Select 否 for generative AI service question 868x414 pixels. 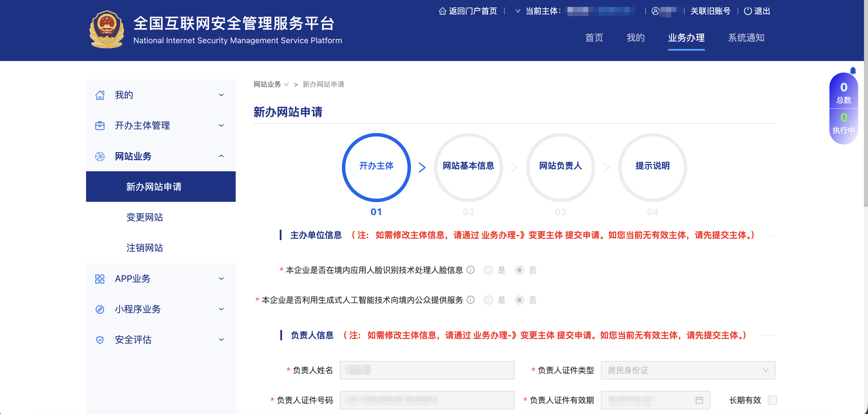point(519,300)
